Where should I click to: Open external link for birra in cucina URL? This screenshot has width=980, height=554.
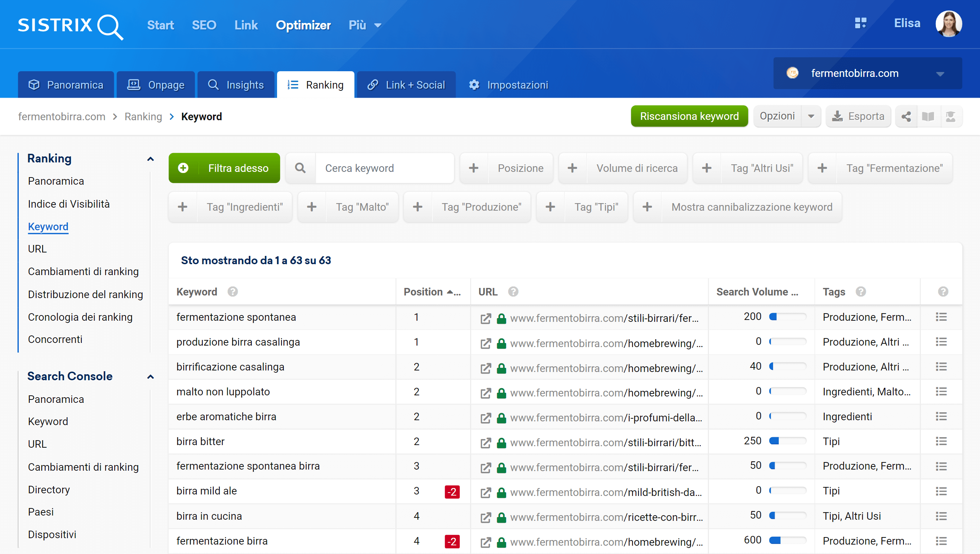(x=485, y=517)
